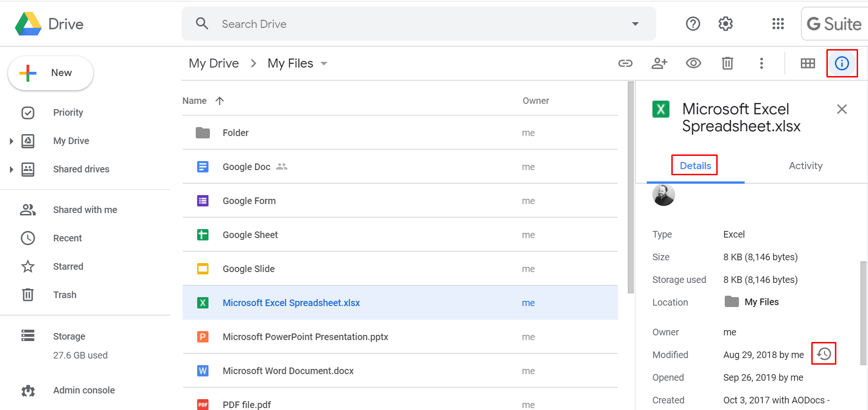Screen dimensions: 868x410
Task: Click the New button
Action: click(x=51, y=73)
